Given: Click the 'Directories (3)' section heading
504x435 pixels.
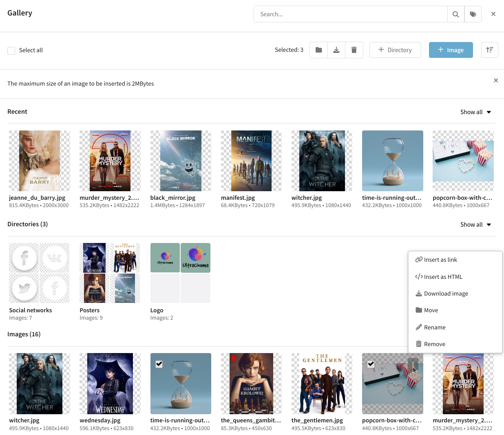Looking at the screenshot, I should [x=28, y=224].
